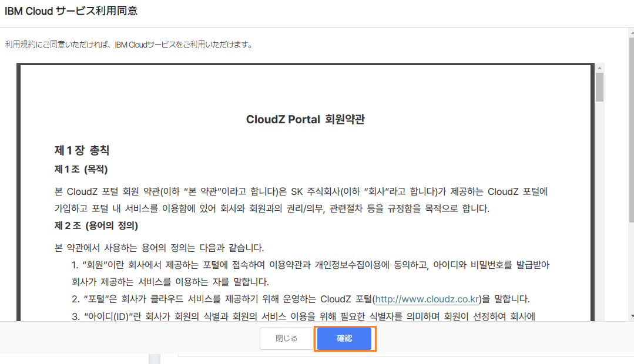Click the outer dialog scroll-down arrow
Viewport: 634px width, 364px height.
[x=632, y=316]
